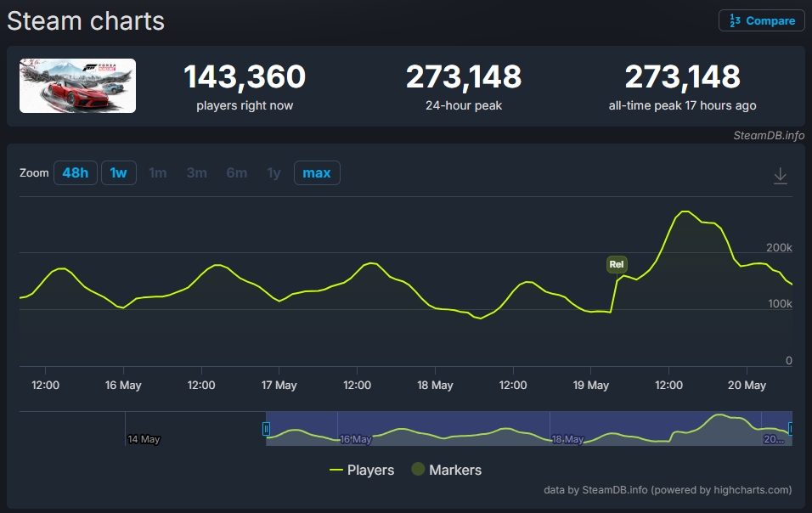The height and width of the screenshot is (513, 812).
Task: Click the Compare button
Action: [761, 20]
